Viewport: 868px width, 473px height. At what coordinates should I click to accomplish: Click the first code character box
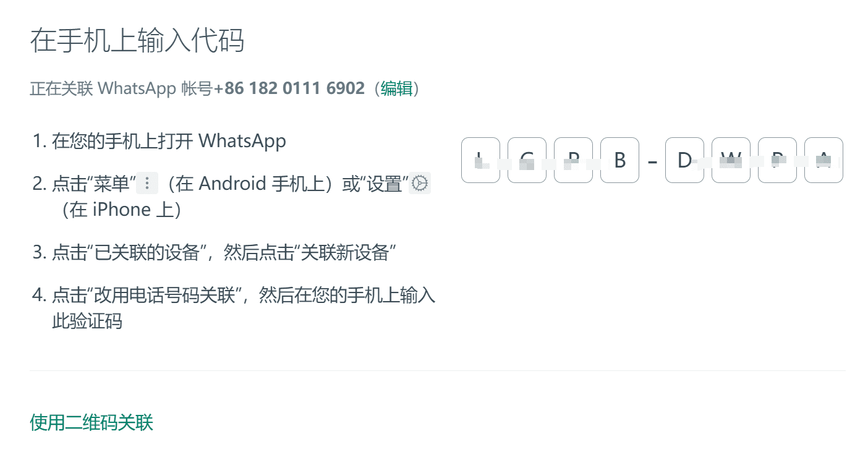(480, 160)
